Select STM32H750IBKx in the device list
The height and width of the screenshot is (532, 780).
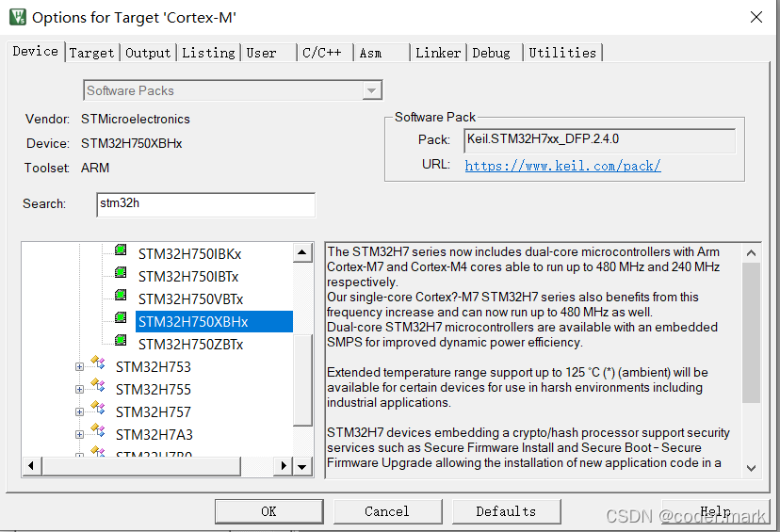(x=189, y=254)
